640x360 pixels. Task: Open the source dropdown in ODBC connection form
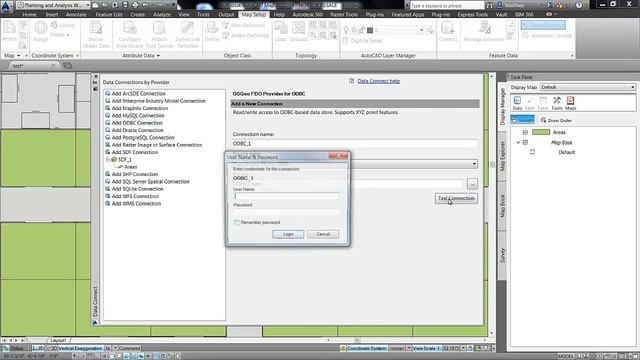tap(474, 164)
